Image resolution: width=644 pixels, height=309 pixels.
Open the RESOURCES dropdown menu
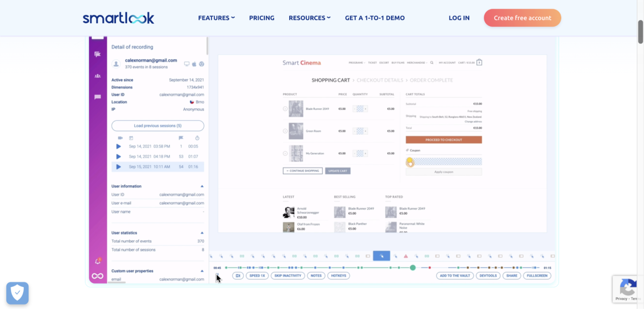310,18
